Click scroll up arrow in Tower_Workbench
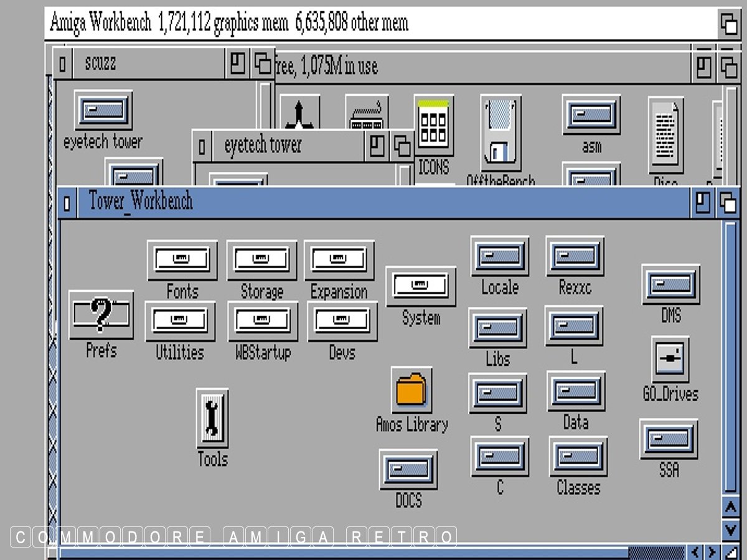This screenshot has height=560, width=747. (x=730, y=508)
